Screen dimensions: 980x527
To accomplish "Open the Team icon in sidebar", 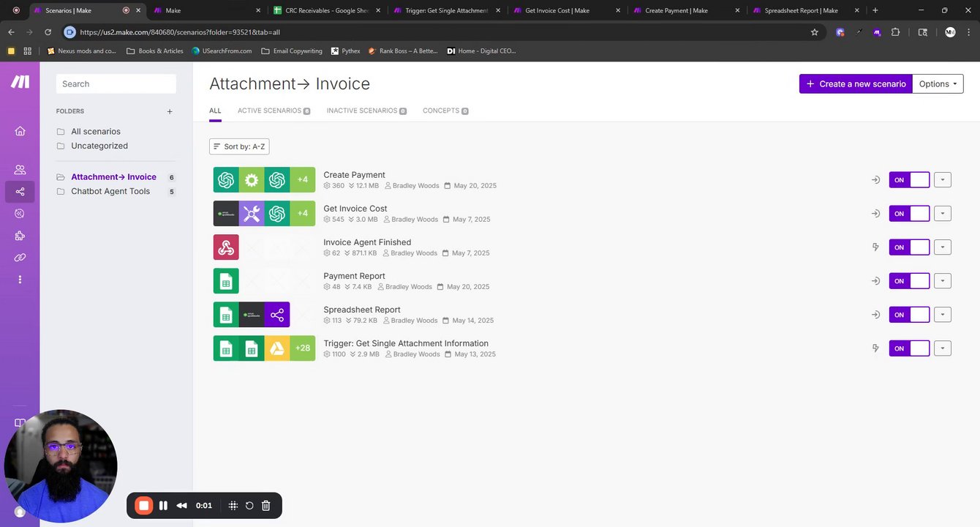I will click(x=20, y=170).
